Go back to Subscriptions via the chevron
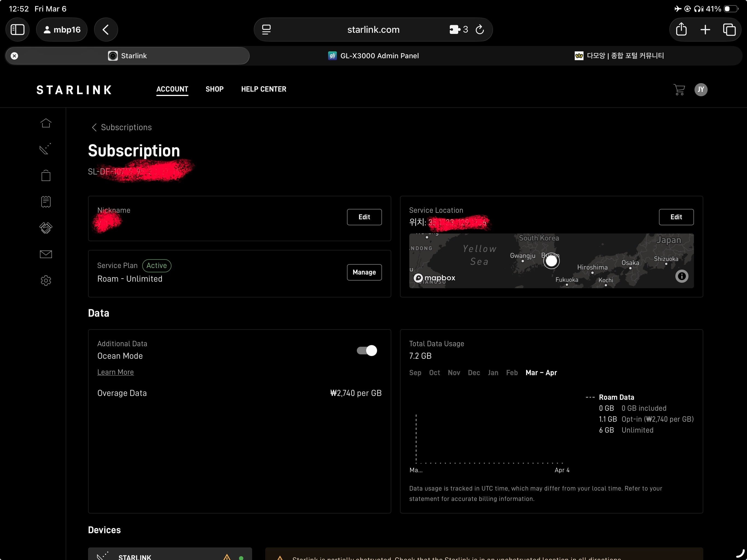Screen dimensions: 747x560 click(94, 127)
